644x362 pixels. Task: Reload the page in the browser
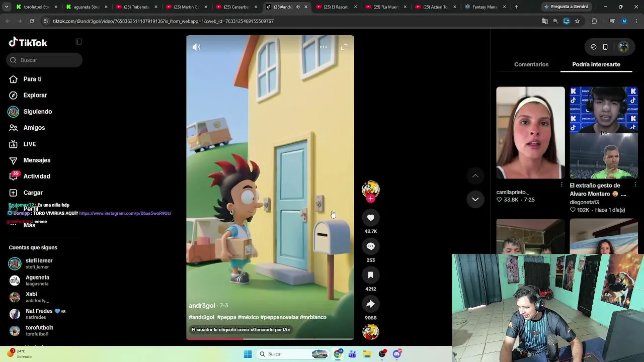(x=32, y=21)
